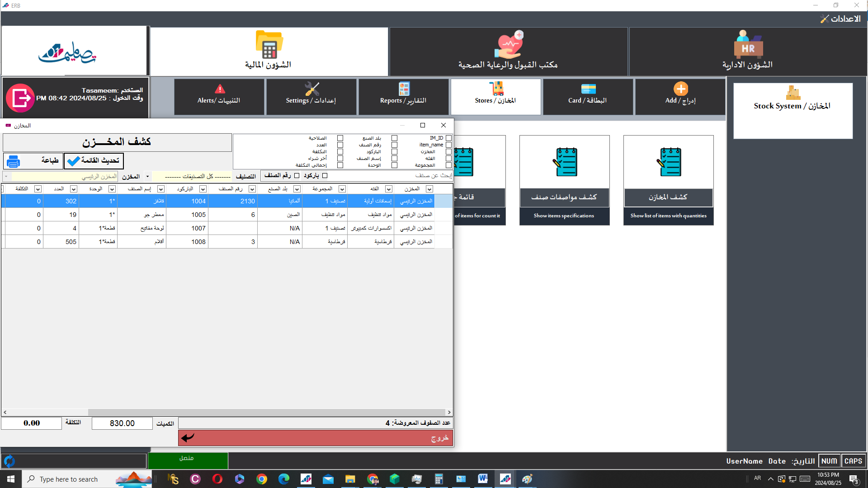Click Show items specifications label

(x=564, y=216)
